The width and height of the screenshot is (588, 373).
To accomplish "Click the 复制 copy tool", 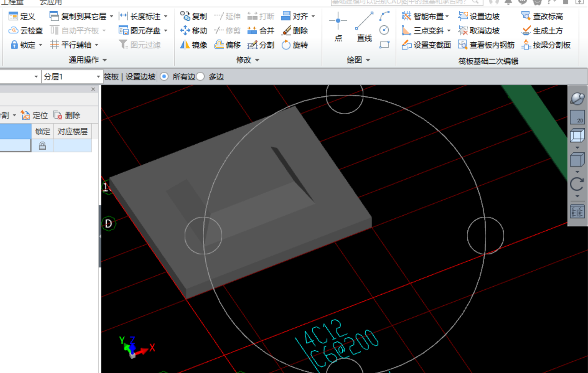I will (x=193, y=16).
